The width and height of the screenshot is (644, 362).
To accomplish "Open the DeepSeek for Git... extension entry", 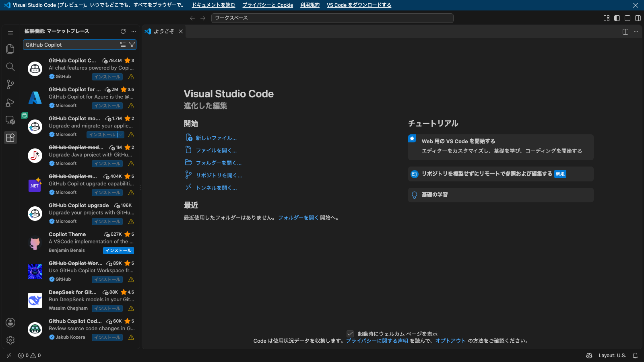I will click(80, 300).
